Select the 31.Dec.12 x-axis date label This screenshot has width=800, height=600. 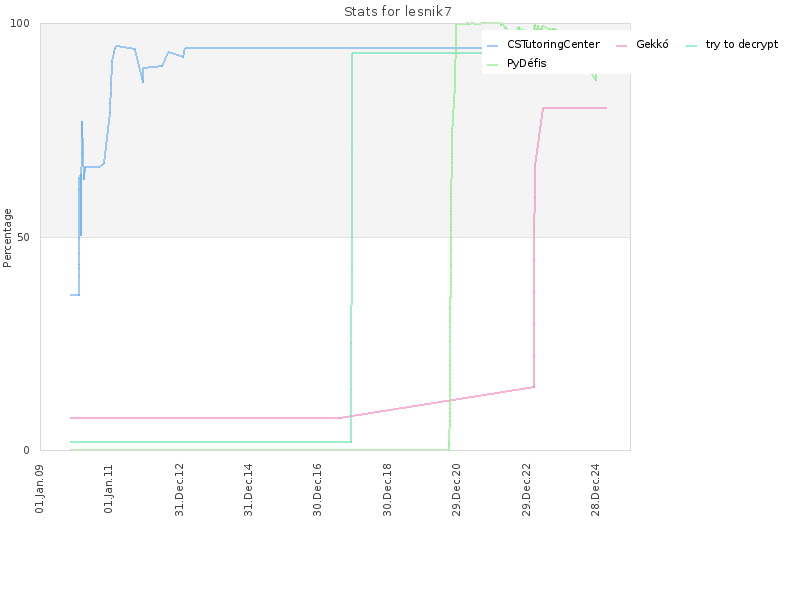click(x=180, y=488)
